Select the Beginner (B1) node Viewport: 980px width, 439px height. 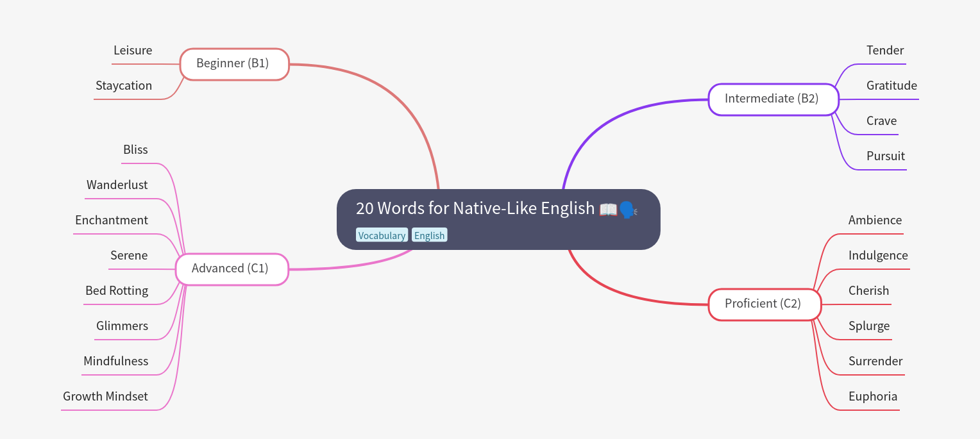(234, 64)
